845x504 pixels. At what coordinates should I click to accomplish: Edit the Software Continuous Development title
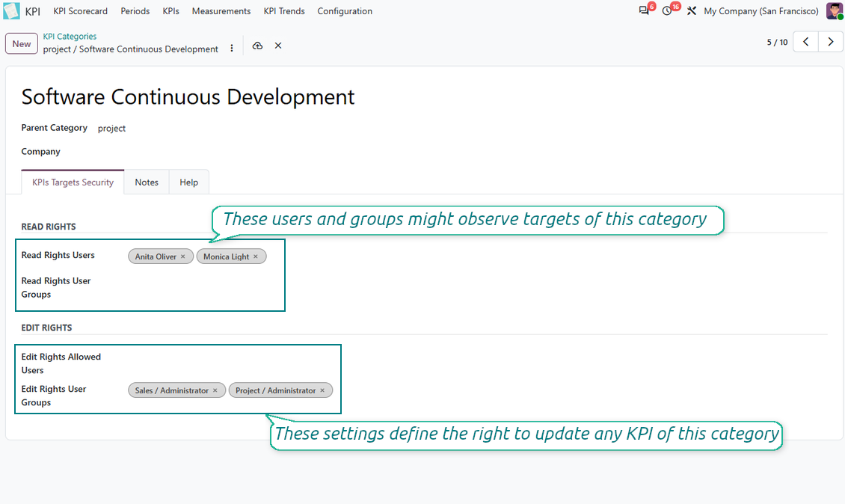(x=188, y=97)
